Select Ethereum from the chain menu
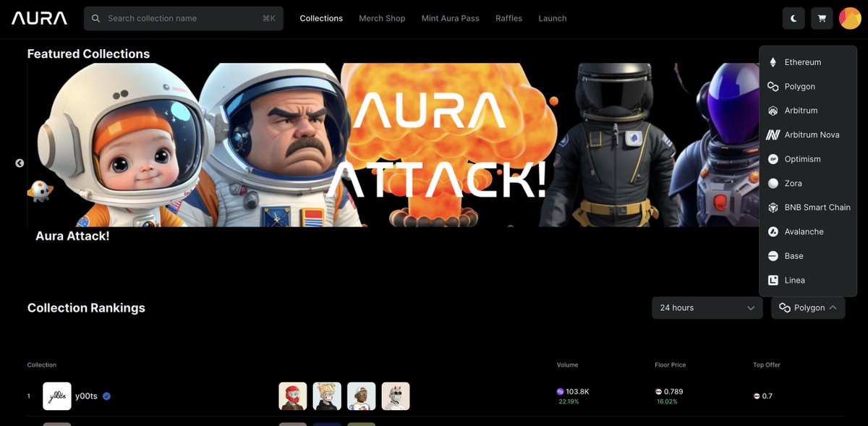The width and height of the screenshot is (868, 426). pos(808,62)
